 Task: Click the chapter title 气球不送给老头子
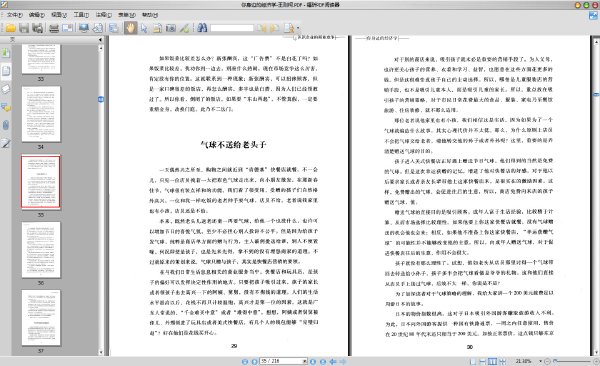(233, 144)
